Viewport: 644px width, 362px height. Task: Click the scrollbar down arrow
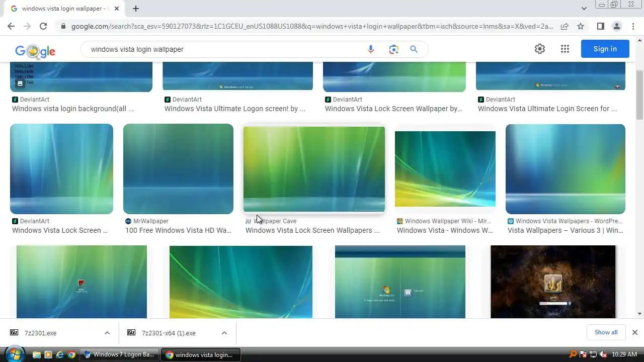[x=639, y=314]
